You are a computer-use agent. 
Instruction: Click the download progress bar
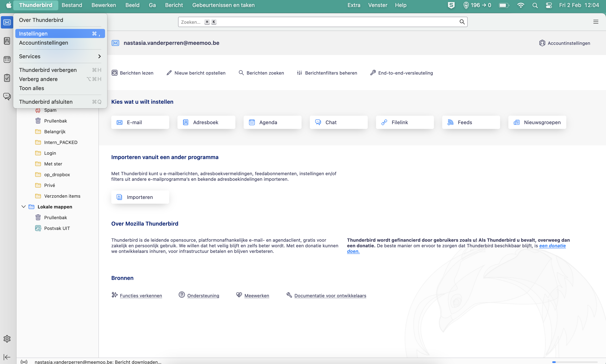575,362
